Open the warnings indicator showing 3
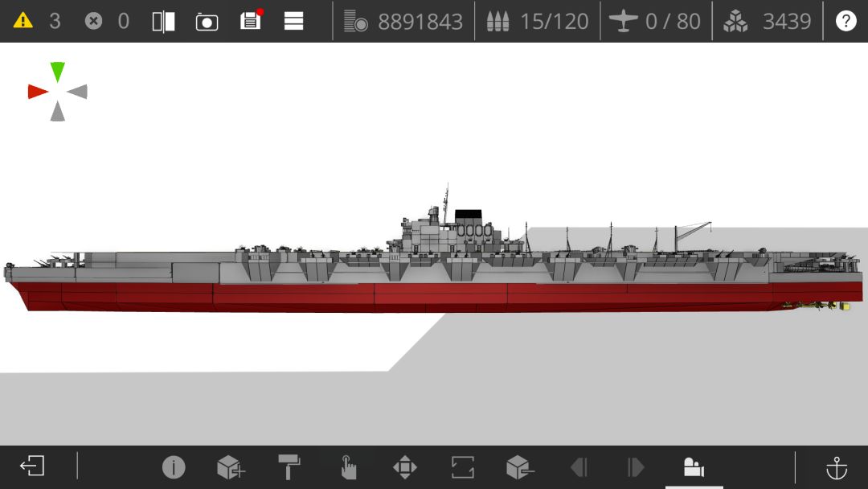 [x=37, y=21]
